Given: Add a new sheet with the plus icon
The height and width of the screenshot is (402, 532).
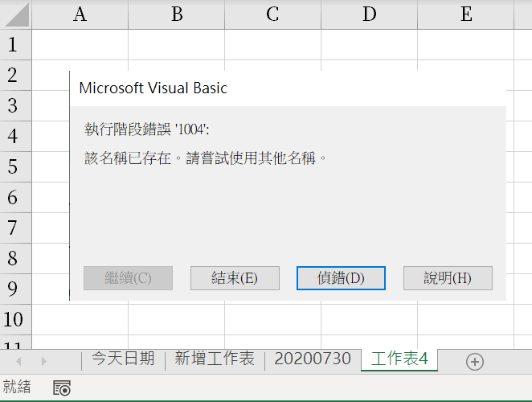Looking at the screenshot, I should click(475, 362).
